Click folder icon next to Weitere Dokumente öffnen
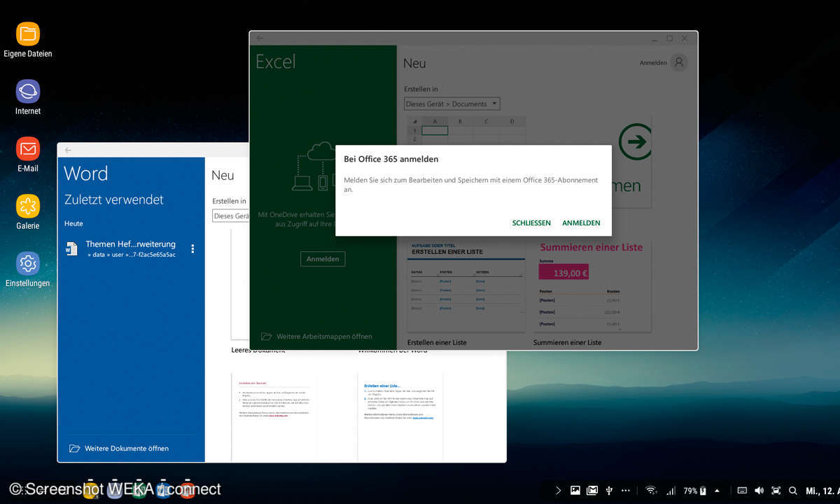Screen dimensions: 840x504 point(74,448)
